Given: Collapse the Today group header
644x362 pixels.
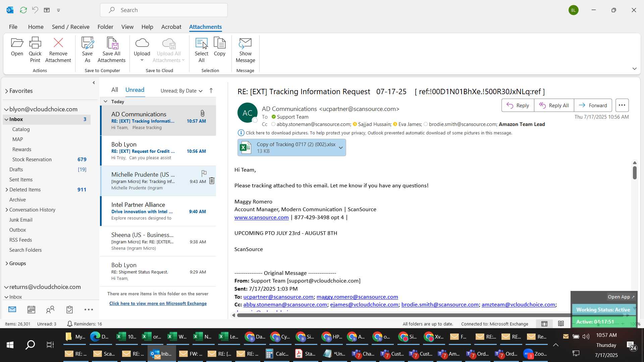Looking at the screenshot, I should (x=105, y=102).
